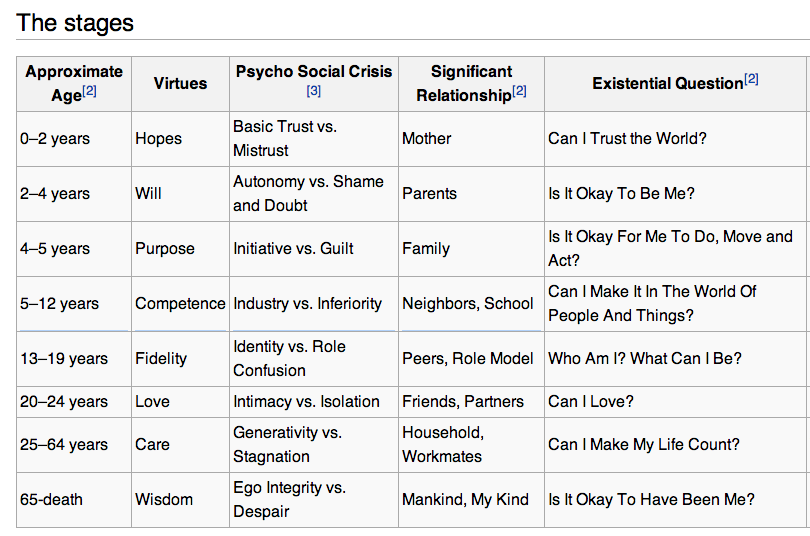
Task: Click the Virtues column header
Action: point(180,83)
